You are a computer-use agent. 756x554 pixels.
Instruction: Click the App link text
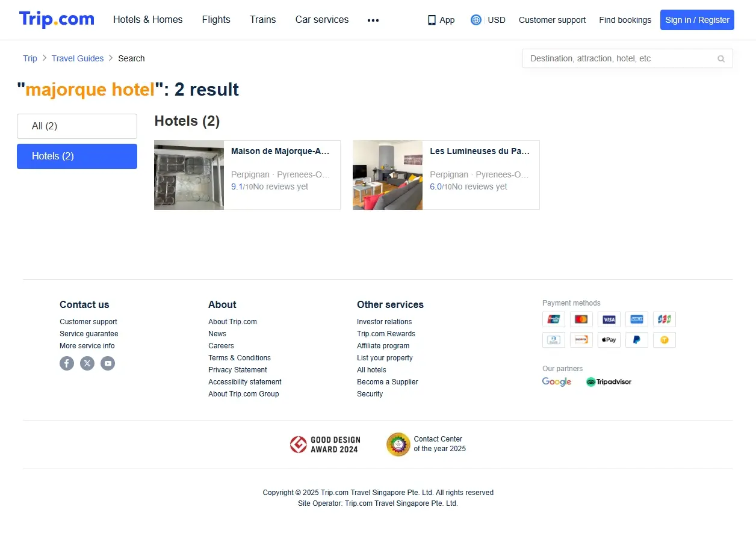coord(447,20)
